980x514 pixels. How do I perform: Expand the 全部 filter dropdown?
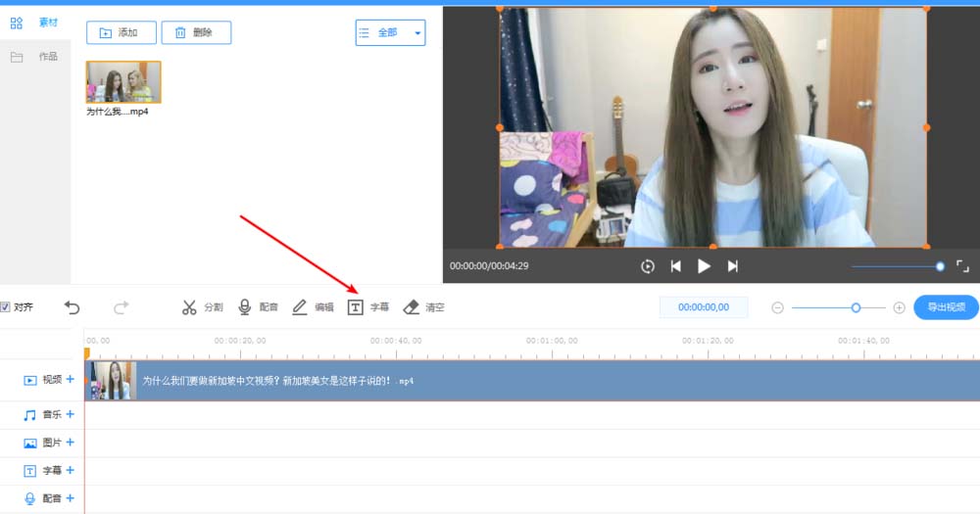click(390, 32)
